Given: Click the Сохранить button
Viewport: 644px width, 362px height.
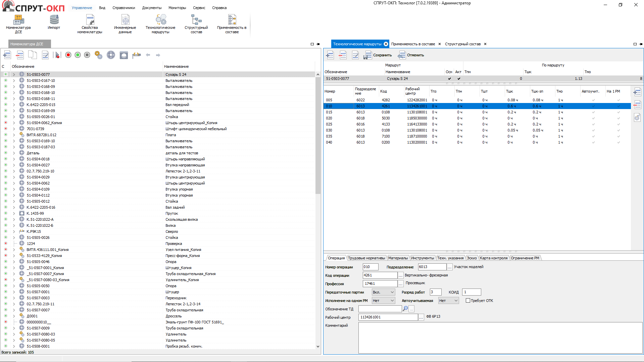Looking at the screenshot, I should [x=378, y=55].
